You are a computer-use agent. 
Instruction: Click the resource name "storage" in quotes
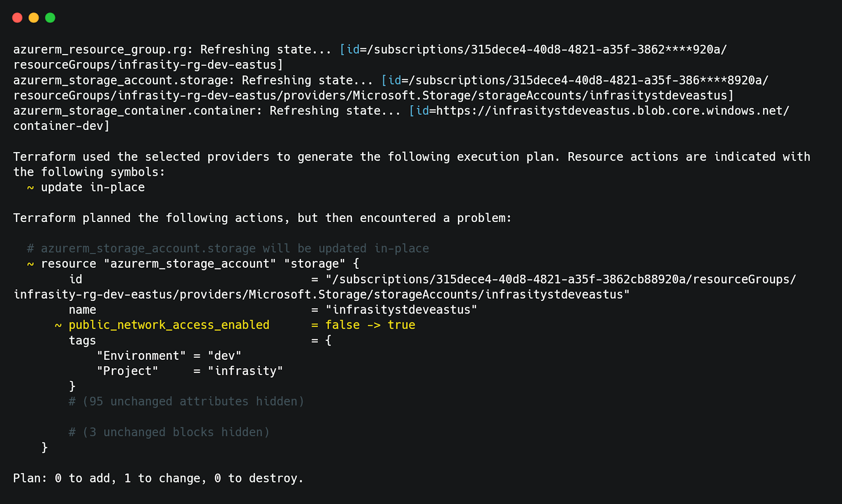[315, 264]
